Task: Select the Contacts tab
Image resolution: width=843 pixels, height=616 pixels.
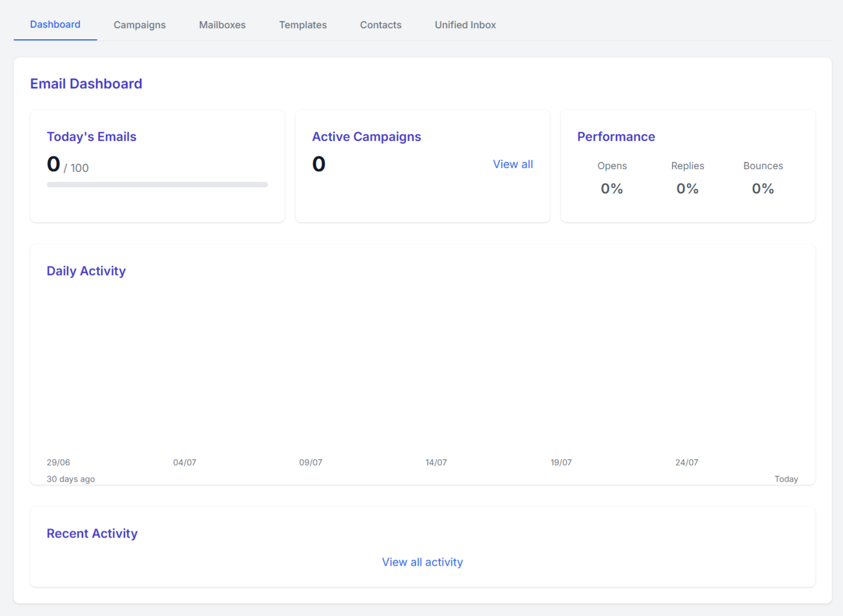Action: [380, 25]
